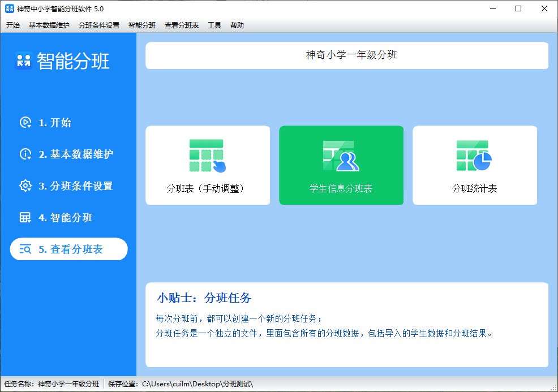Click the search-list icon beside 5. 查看分班表
Screen dimensions: 558x392
click(x=25, y=249)
